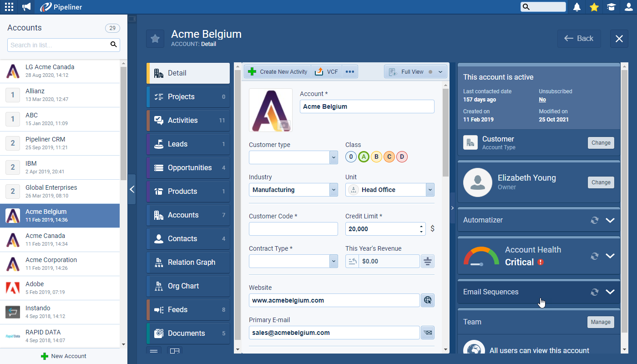The width and height of the screenshot is (637, 364).
Task: Click the Customer Code input field
Action: (x=293, y=229)
